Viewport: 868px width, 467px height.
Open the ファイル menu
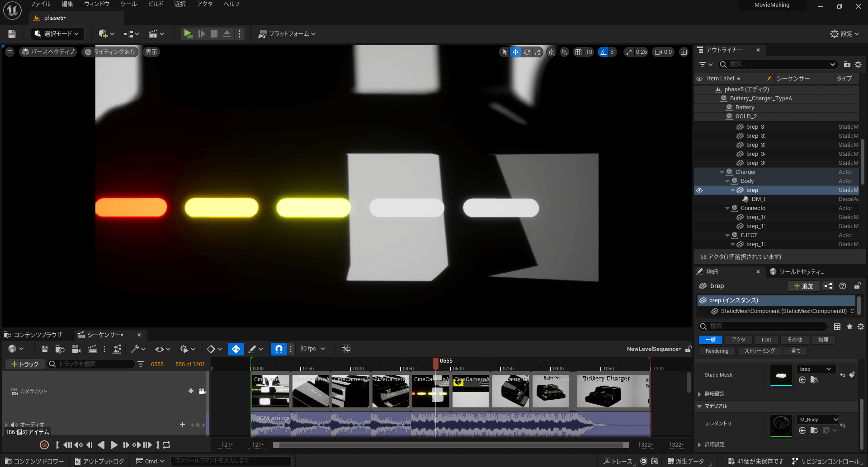(x=40, y=4)
